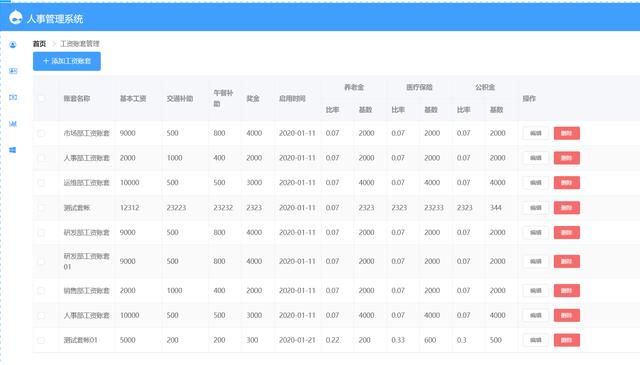Click the 操作 column header
The image size is (640, 365).
(529, 98)
